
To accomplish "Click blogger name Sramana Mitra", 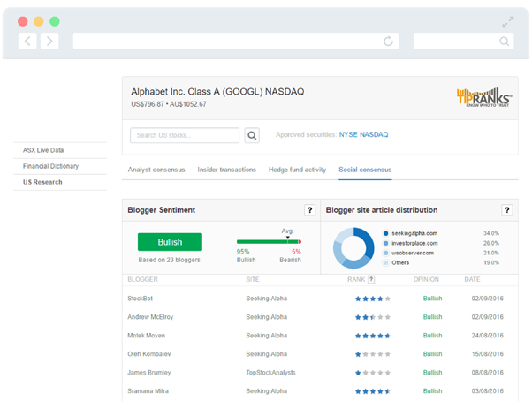I will 148,391.
